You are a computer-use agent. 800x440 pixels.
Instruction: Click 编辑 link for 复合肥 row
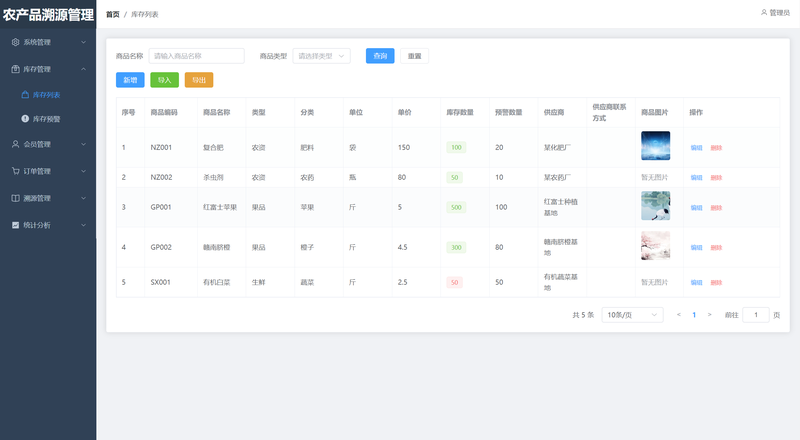(x=696, y=148)
